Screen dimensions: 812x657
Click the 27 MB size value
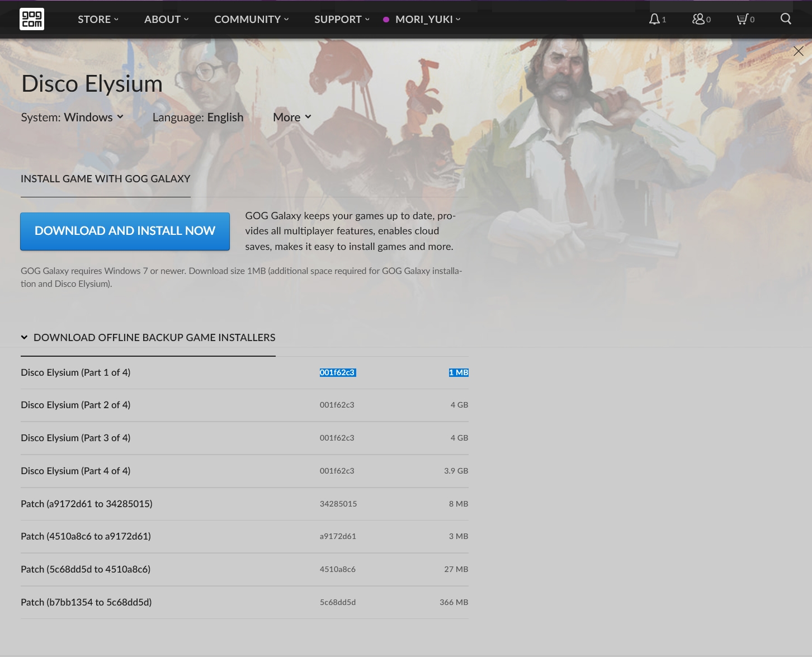click(456, 569)
